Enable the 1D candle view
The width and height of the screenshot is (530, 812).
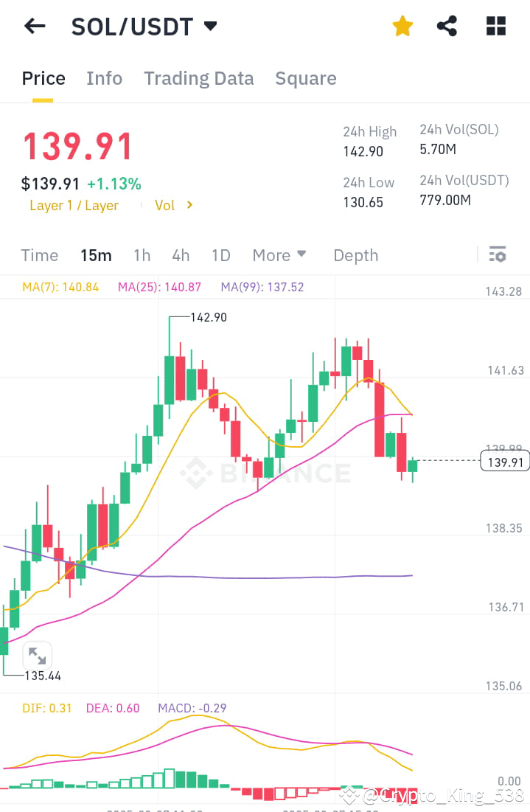pyautogui.click(x=220, y=255)
